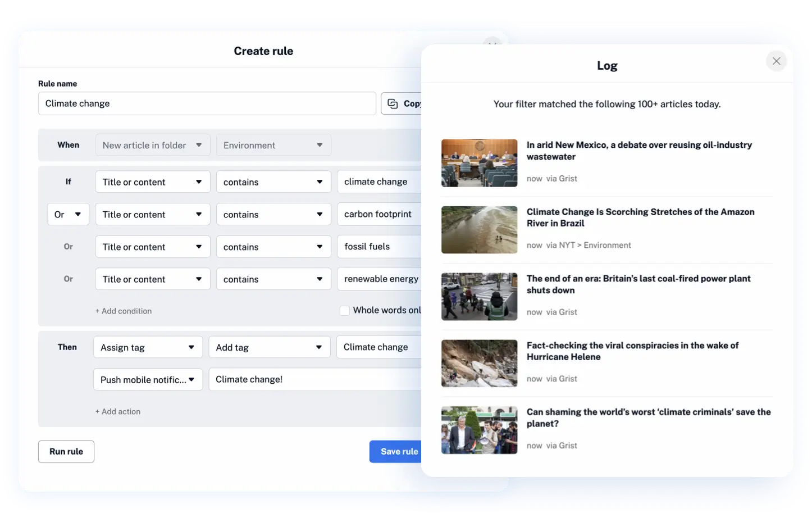The height and width of the screenshot is (522, 812).
Task: Click the Save rule button
Action: pyautogui.click(x=395, y=452)
